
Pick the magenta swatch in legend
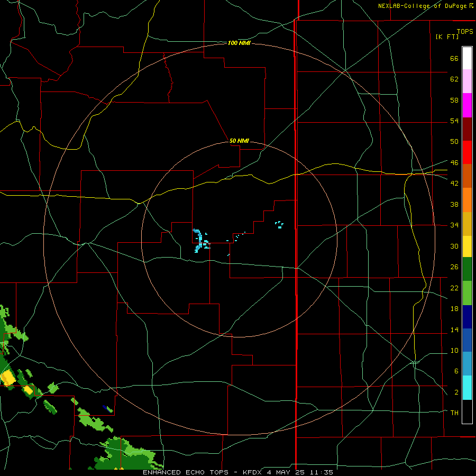tap(467, 105)
